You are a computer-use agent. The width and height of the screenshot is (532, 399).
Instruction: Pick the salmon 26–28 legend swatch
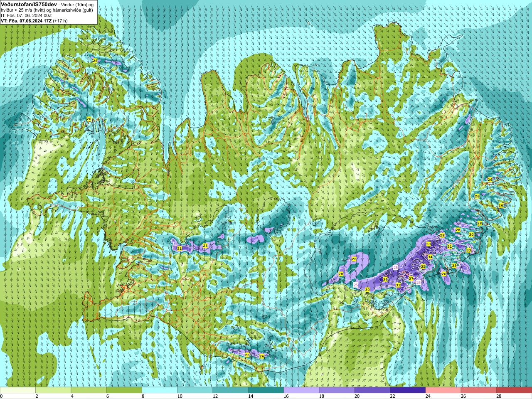pyautogui.click(x=479, y=390)
